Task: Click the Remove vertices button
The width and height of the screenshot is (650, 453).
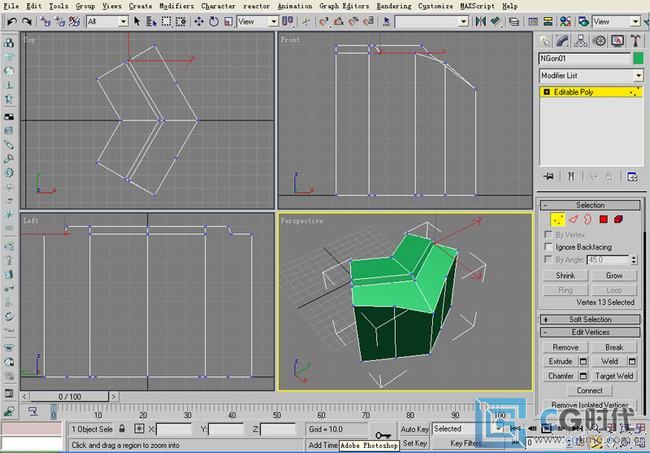Action: tap(565, 347)
